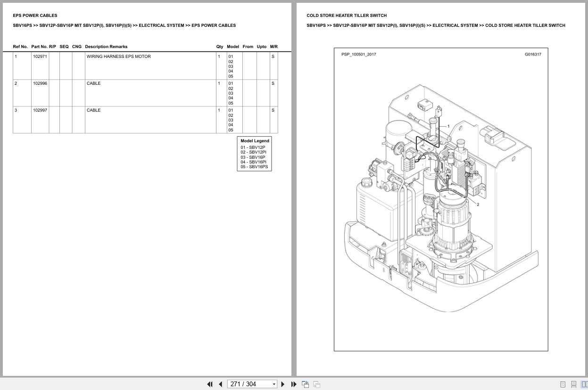
Task: Click part number 102996 in the table
Action: pos(40,83)
